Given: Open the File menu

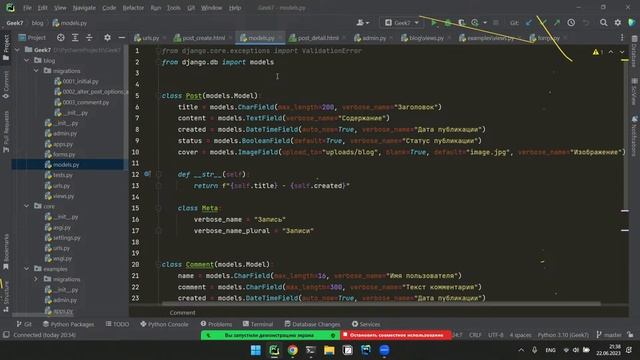Looking at the screenshot, I should pyautogui.click(x=27, y=8).
